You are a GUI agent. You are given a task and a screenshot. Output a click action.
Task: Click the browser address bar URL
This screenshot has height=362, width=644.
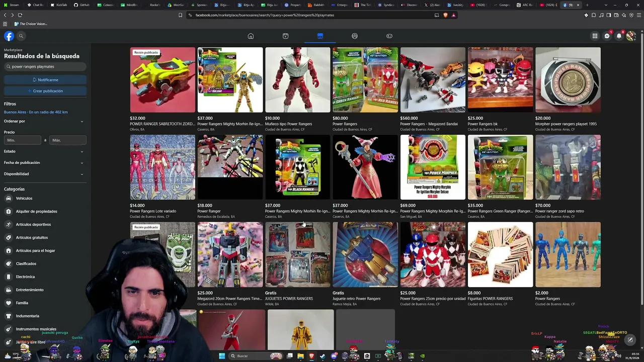[265, 15]
